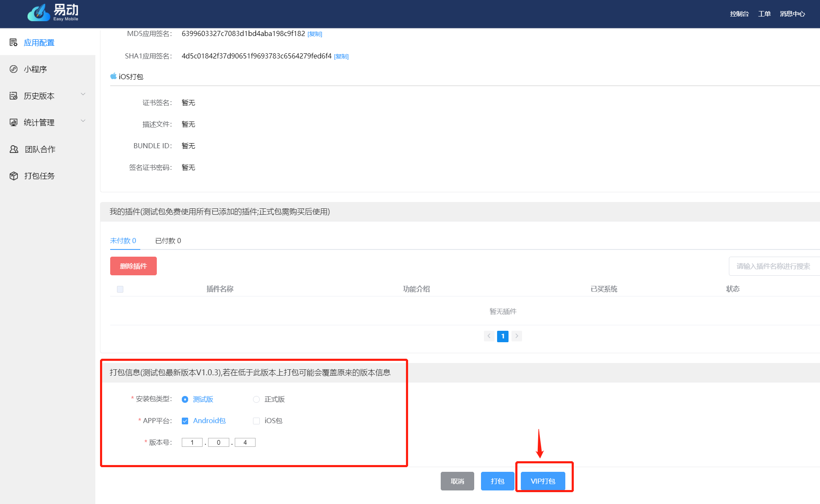Click the 小程序 sidebar icon
820x504 pixels.
[14, 69]
